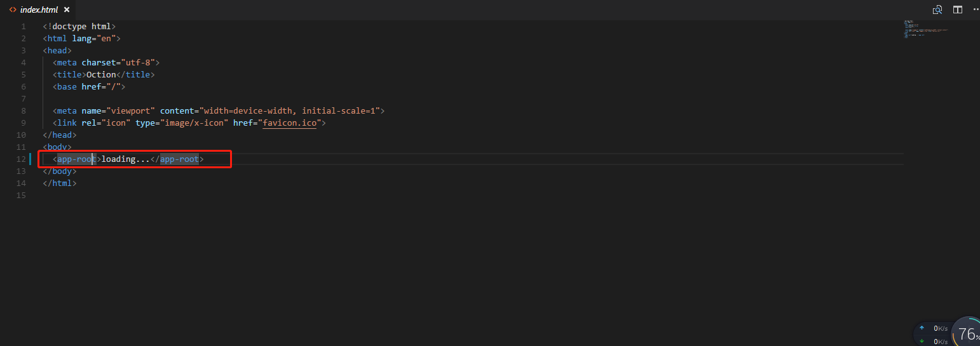
Task: Click the closing </body> tag on line 13
Action: coord(60,171)
